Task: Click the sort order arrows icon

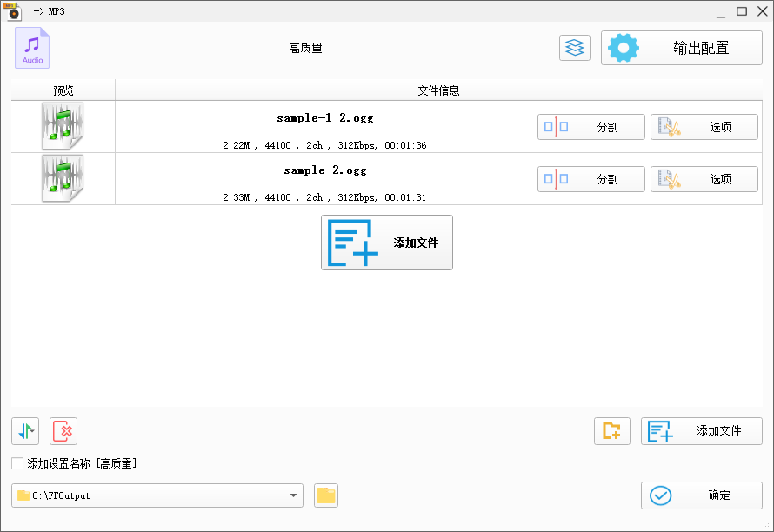Action: (25, 430)
